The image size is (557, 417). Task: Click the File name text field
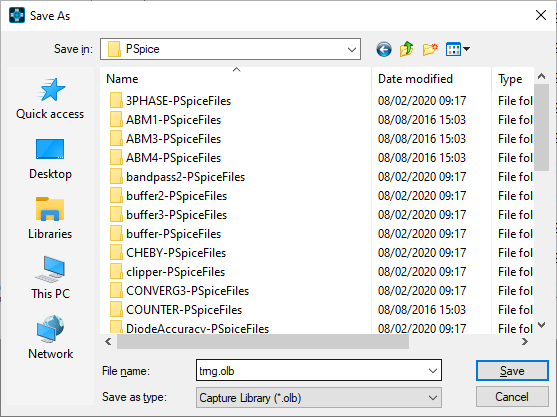coord(311,371)
